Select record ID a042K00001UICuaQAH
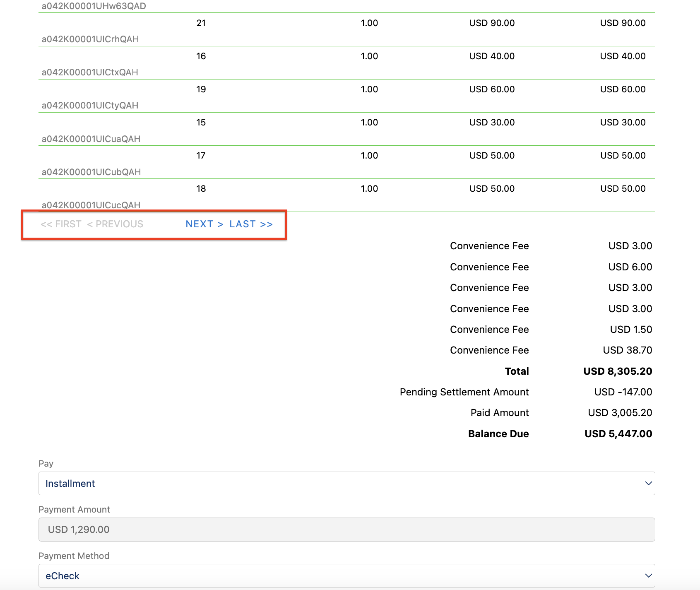Viewport: 700px width, 590px height. click(x=91, y=139)
